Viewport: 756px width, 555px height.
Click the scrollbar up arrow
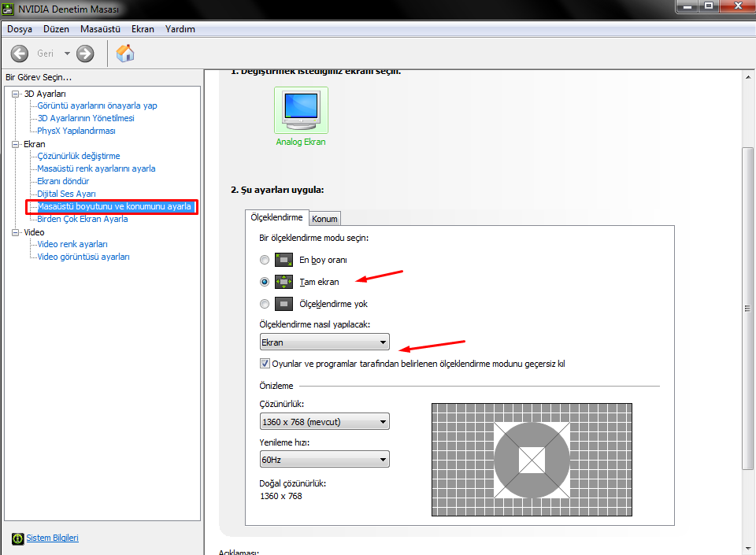point(748,76)
